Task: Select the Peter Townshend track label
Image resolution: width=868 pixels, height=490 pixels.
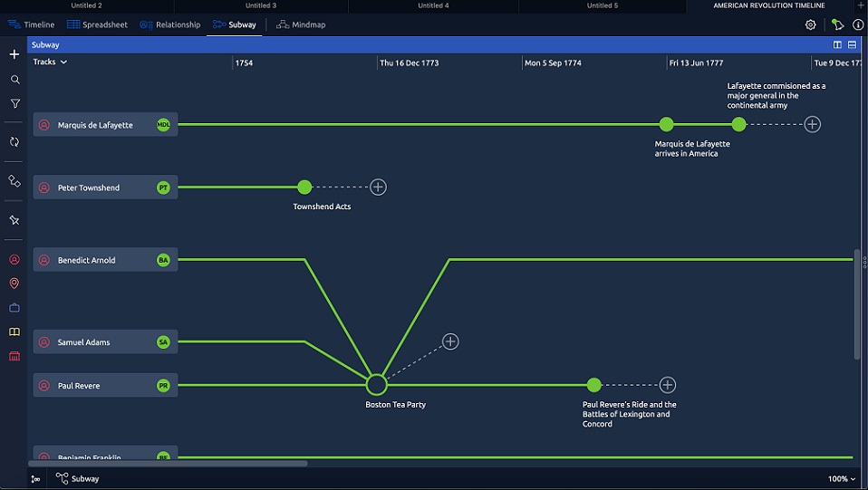Action: (105, 187)
